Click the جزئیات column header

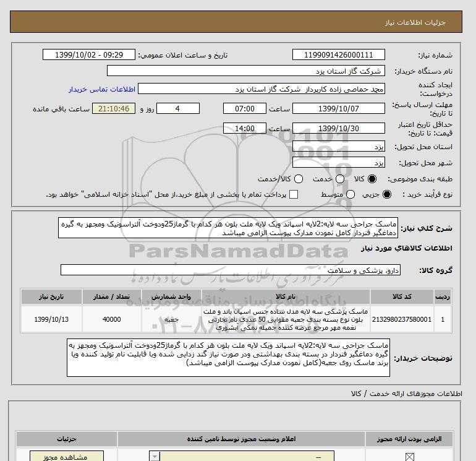[67, 439]
